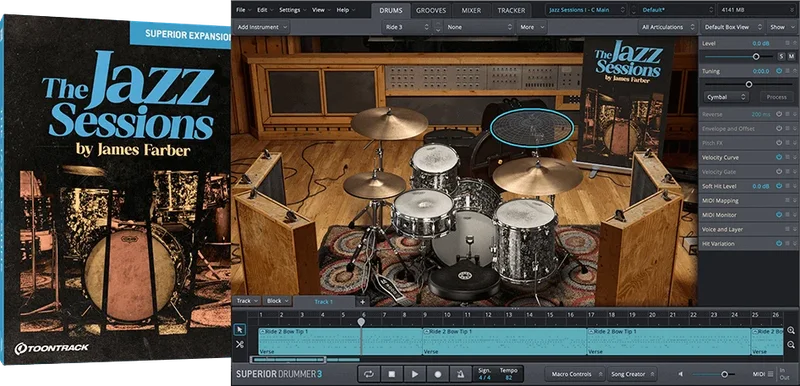
Task: Click the master volume speaker icon
Action: click(x=680, y=374)
